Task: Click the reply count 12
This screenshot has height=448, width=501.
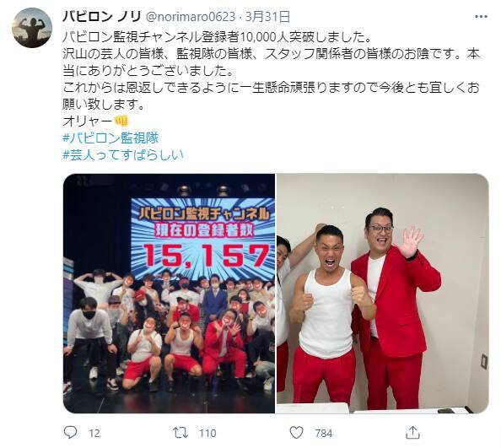Action: (x=94, y=434)
